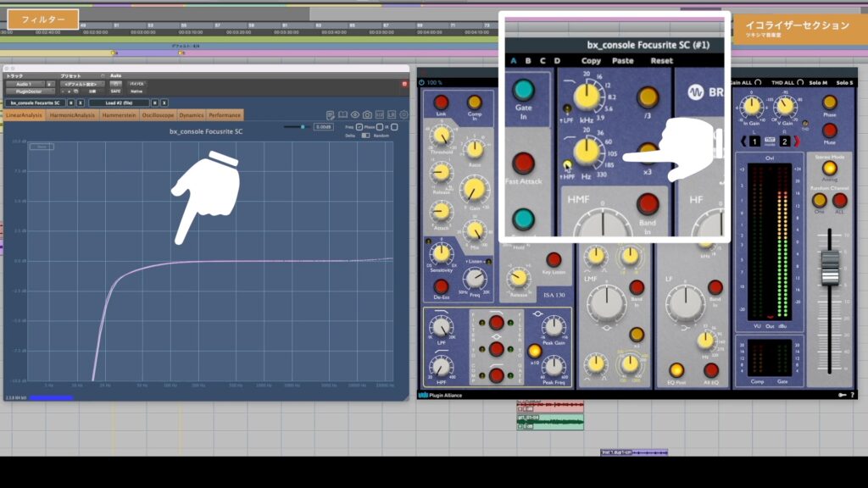Viewport: 868px width, 488px height.
Task: Open the question mark help in bx_console
Action: point(852,395)
